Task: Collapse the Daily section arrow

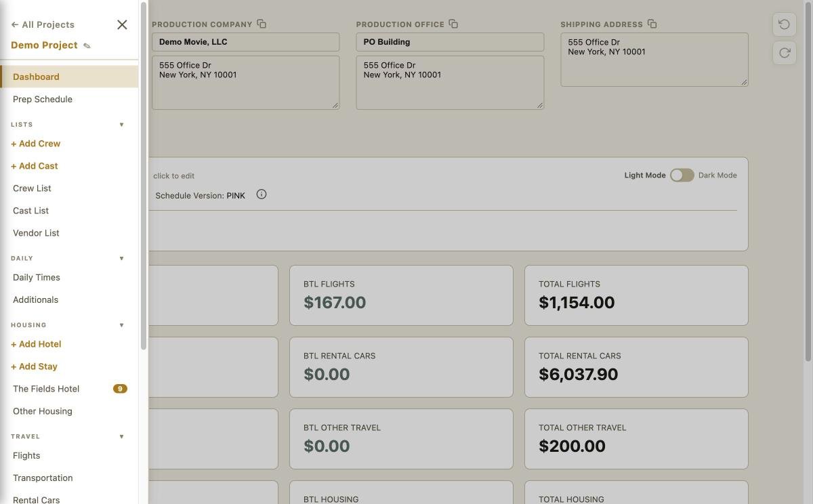Action: 122,258
